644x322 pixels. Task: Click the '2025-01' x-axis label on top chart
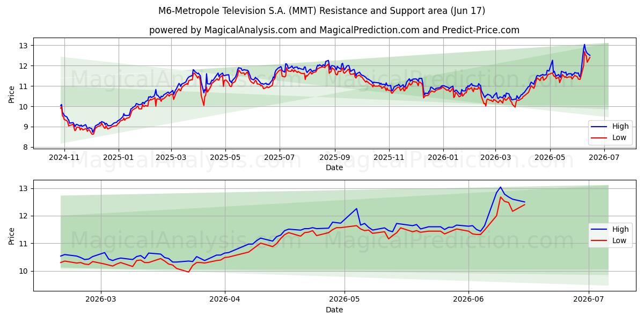coord(118,158)
